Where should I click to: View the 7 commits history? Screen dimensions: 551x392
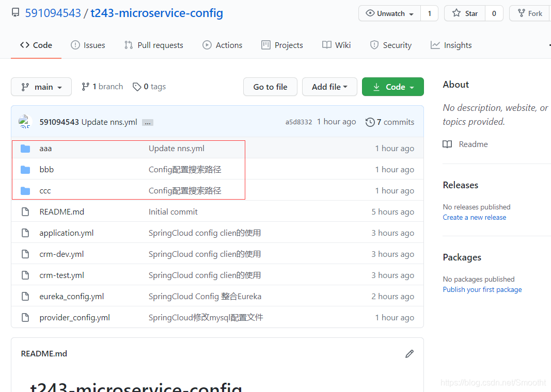390,122
